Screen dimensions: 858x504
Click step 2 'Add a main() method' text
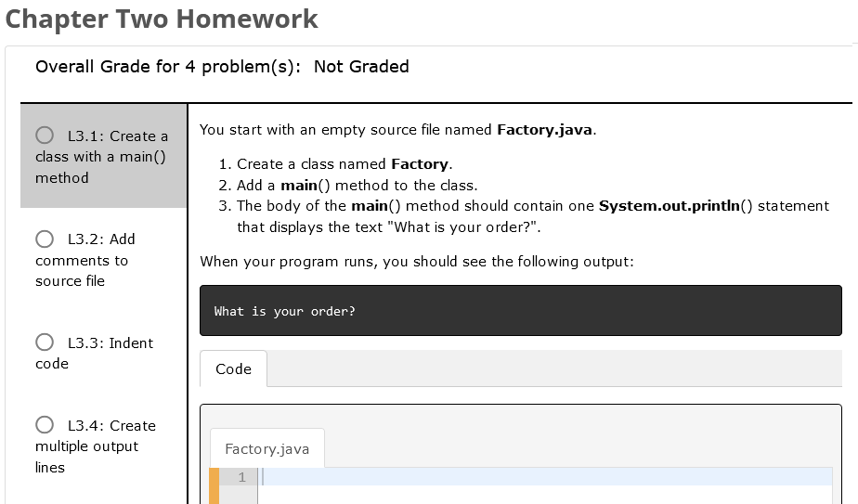[x=357, y=185]
